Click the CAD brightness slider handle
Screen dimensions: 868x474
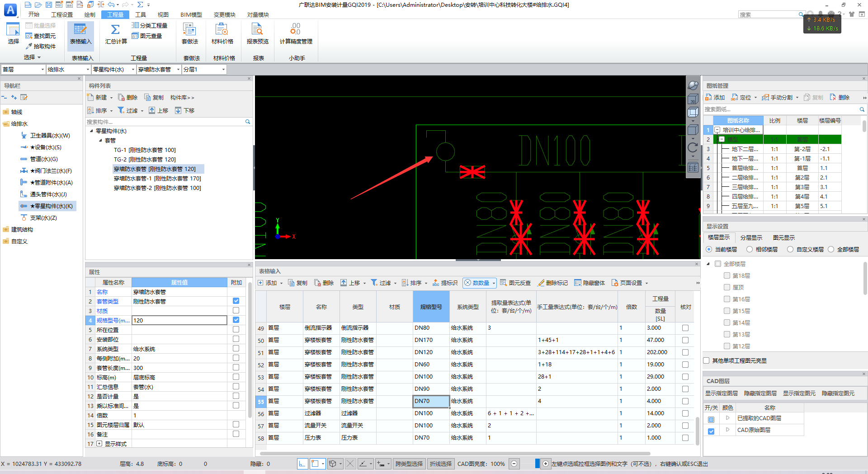(x=537, y=464)
